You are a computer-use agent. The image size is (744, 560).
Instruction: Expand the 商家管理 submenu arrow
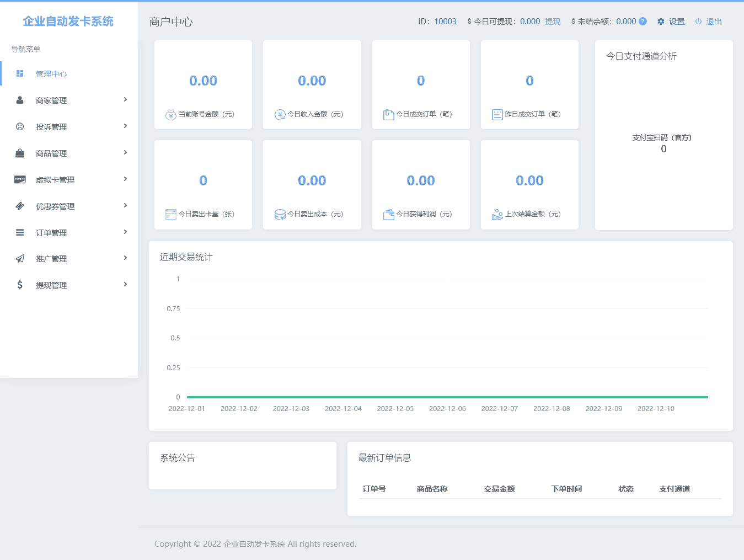(125, 99)
